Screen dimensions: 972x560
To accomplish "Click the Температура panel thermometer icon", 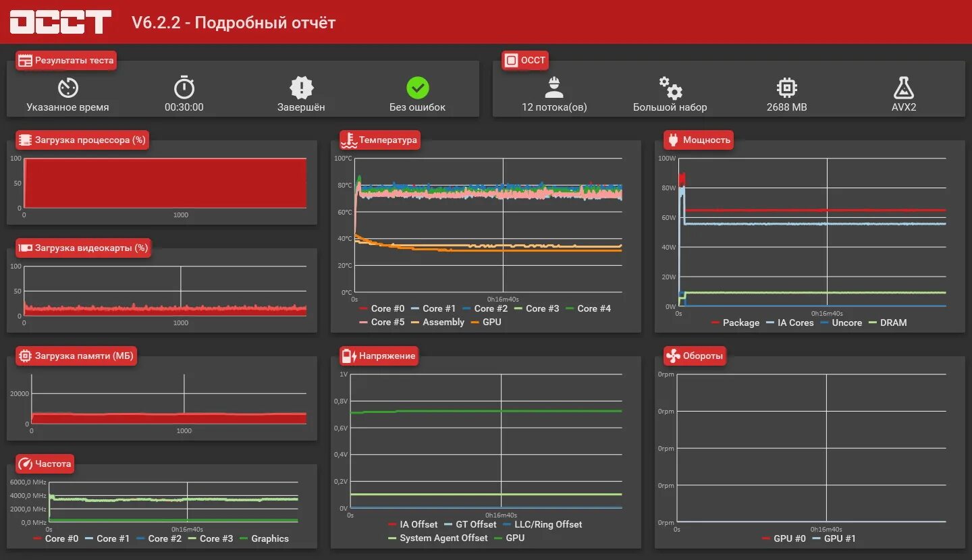I will coord(349,140).
